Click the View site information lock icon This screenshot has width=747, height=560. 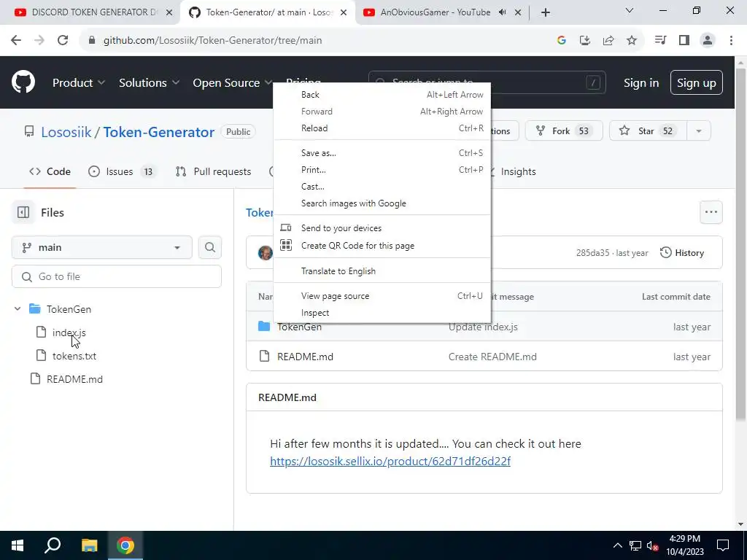click(x=92, y=41)
